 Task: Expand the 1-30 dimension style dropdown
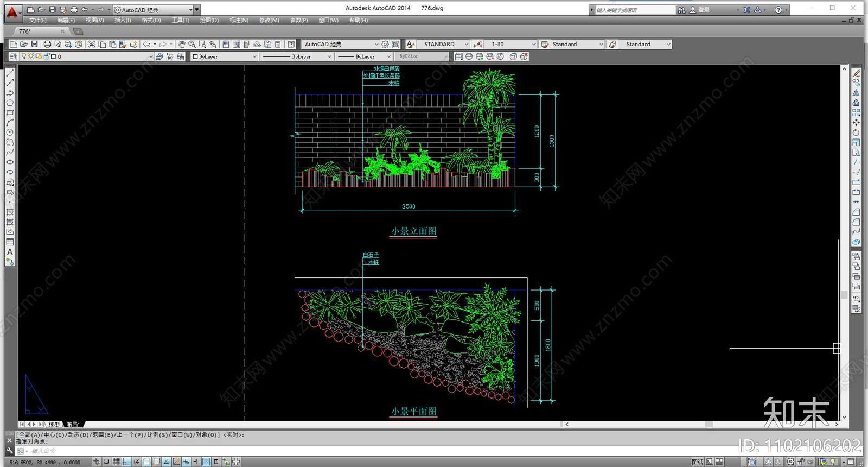(x=512, y=45)
